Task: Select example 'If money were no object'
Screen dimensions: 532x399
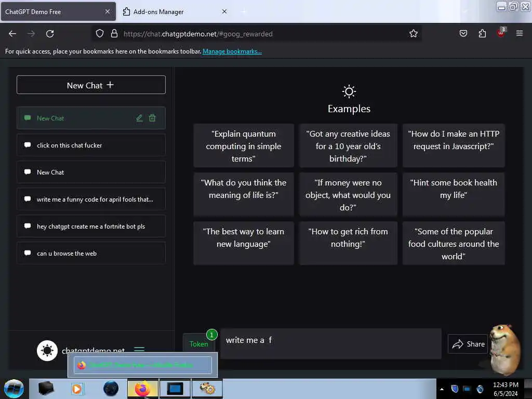Action: tap(348, 194)
